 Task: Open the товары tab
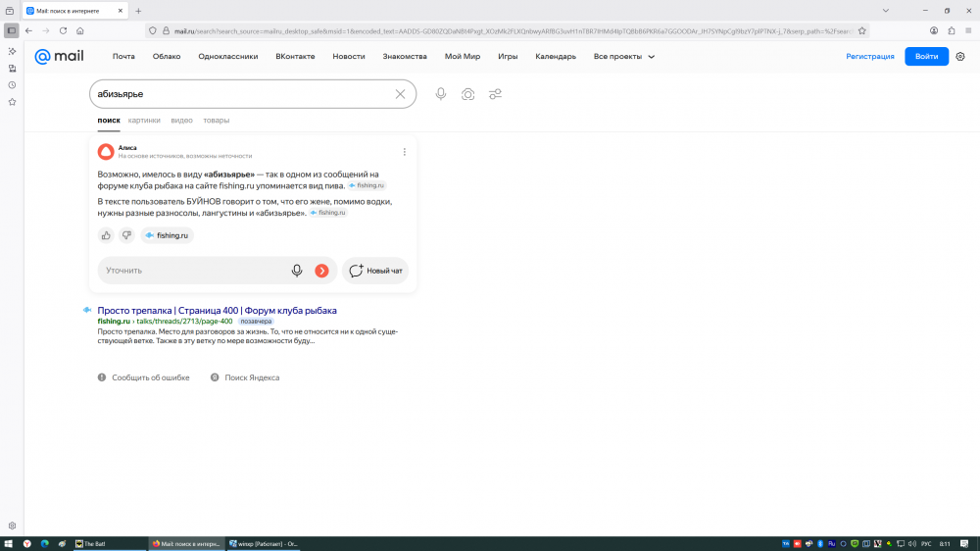pyautogui.click(x=217, y=121)
